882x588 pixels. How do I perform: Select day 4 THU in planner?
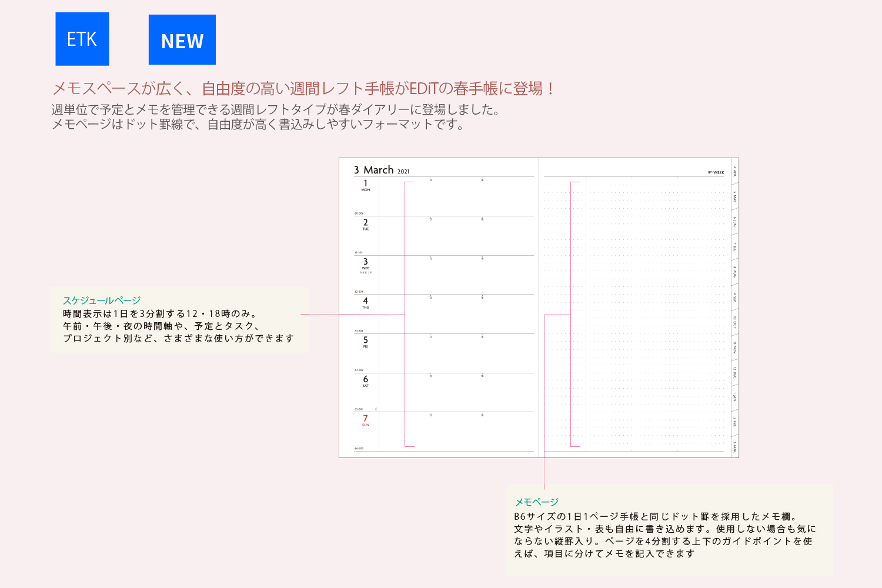pyautogui.click(x=366, y=303)
